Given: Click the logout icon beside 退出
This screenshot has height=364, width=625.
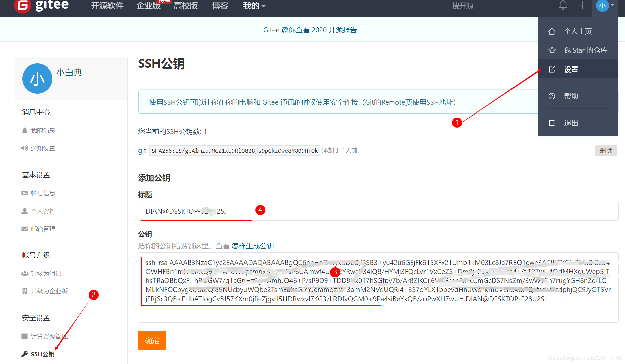Looking at the screenshot, I should click(552, 123).
